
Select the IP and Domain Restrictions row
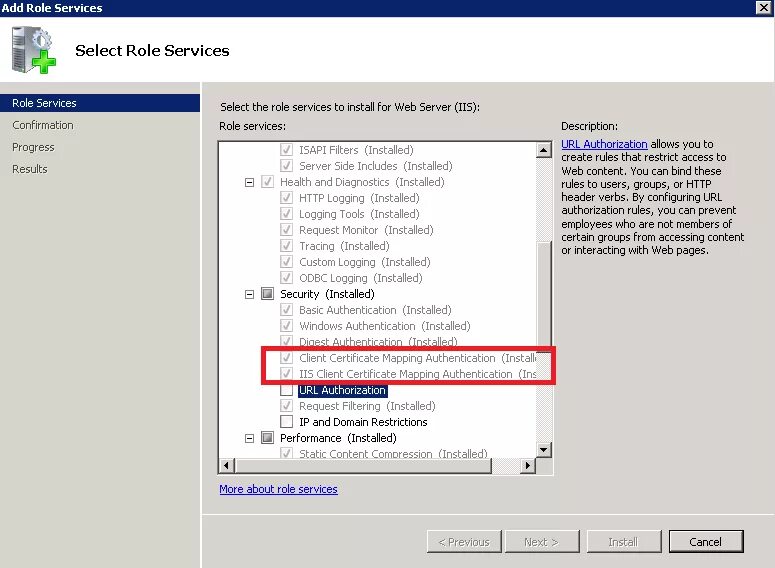coord(363,422)
